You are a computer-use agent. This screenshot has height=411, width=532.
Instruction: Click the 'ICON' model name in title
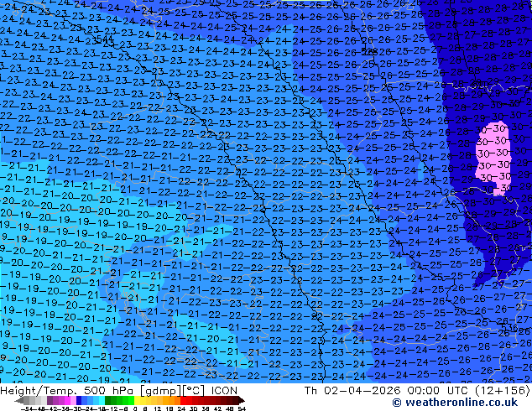point(224,391)
